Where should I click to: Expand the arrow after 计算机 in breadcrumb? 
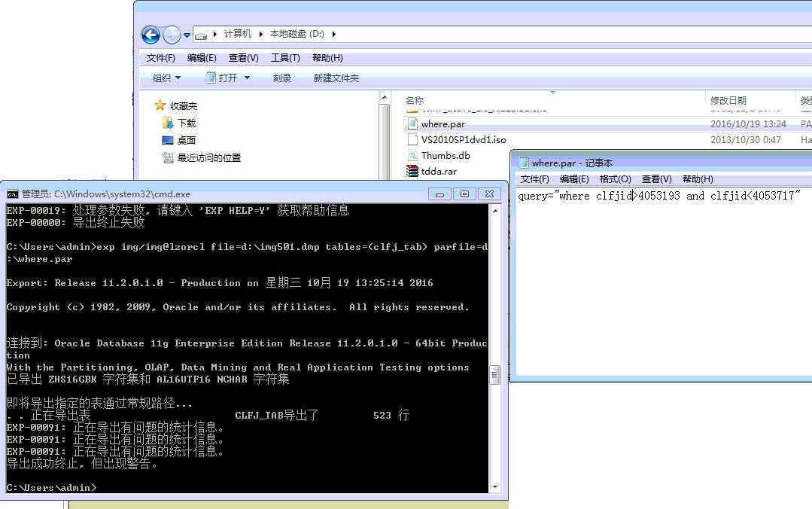click(x=260, y=34)
